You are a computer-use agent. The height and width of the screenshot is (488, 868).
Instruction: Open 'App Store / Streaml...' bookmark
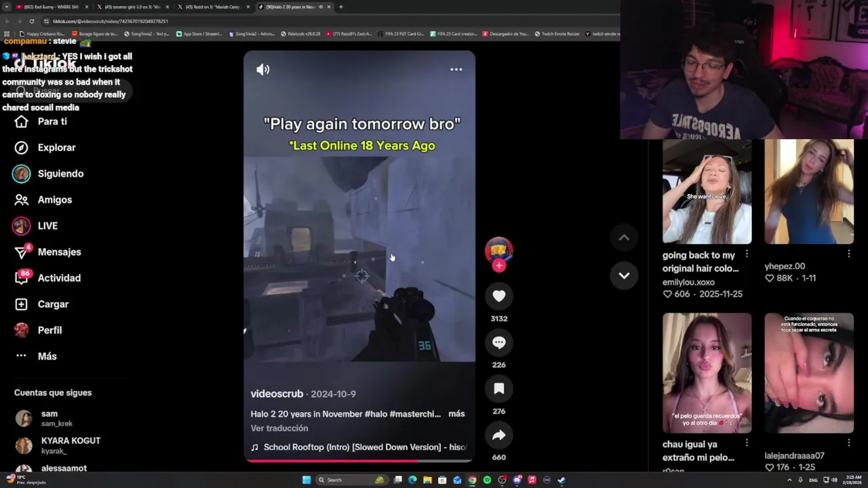(199, 34)
